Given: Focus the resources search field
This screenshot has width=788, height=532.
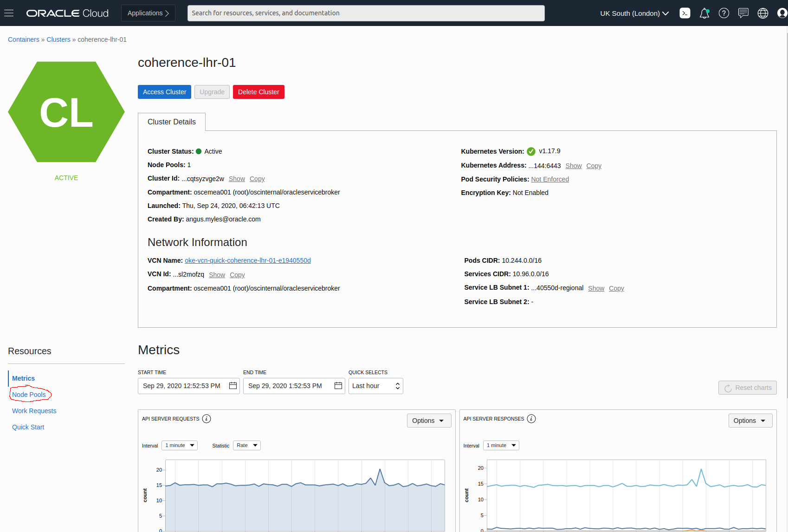Looking at the screenshot, I should point(366,13).
